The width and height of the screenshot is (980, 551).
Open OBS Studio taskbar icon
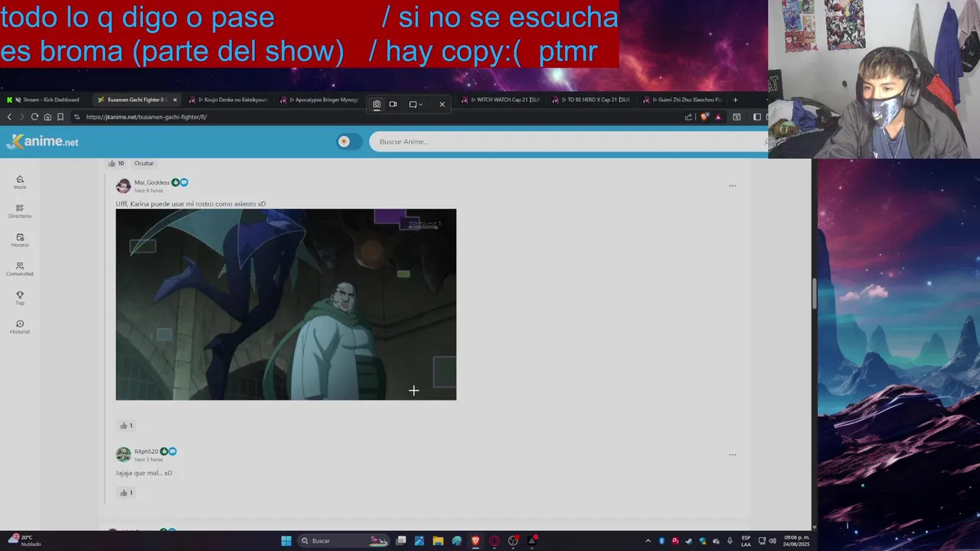coord(513,541)
